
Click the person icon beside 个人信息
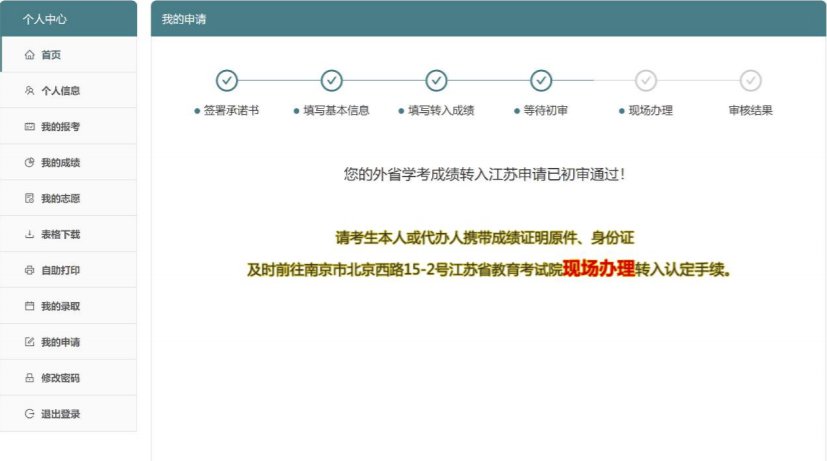(x=30, y=90)
